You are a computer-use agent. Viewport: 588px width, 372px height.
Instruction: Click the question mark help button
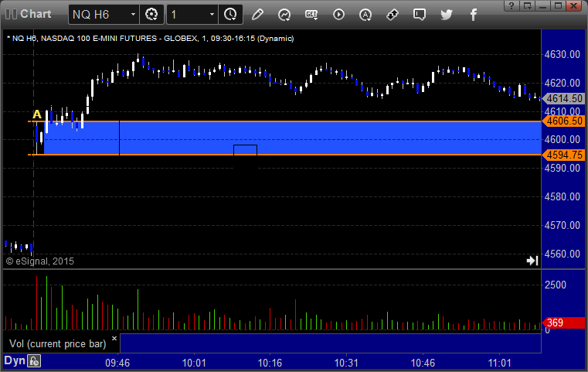[512, 5]
